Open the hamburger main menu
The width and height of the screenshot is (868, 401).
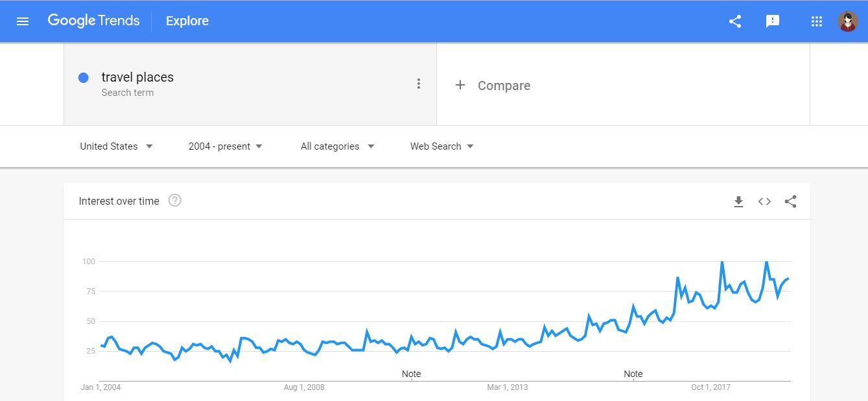pos(23,21)
